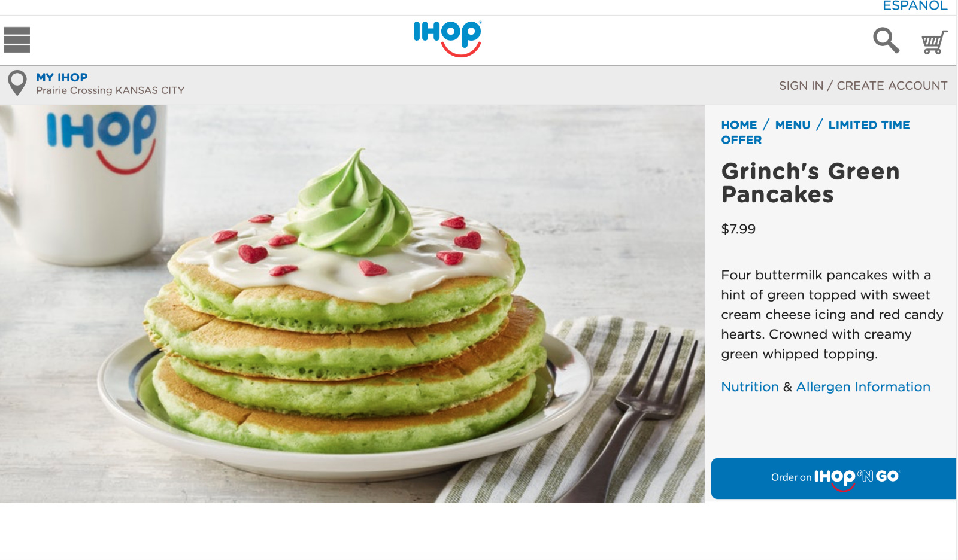Open the hamburger navigation menu
Screen dimensions: 958x560
17,40
